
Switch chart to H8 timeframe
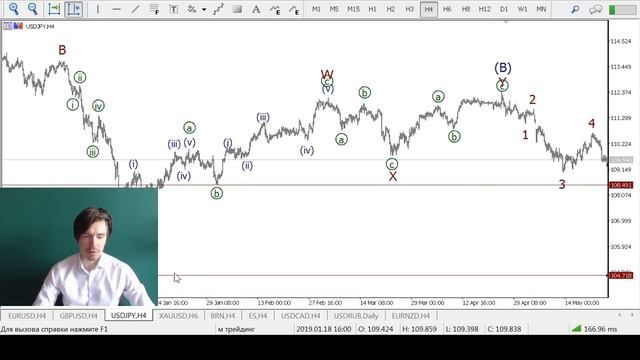[x=466, y=9]
